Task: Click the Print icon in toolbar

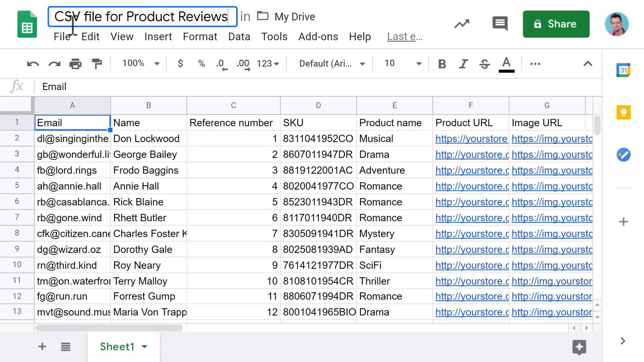Action: tap(75, 64)
